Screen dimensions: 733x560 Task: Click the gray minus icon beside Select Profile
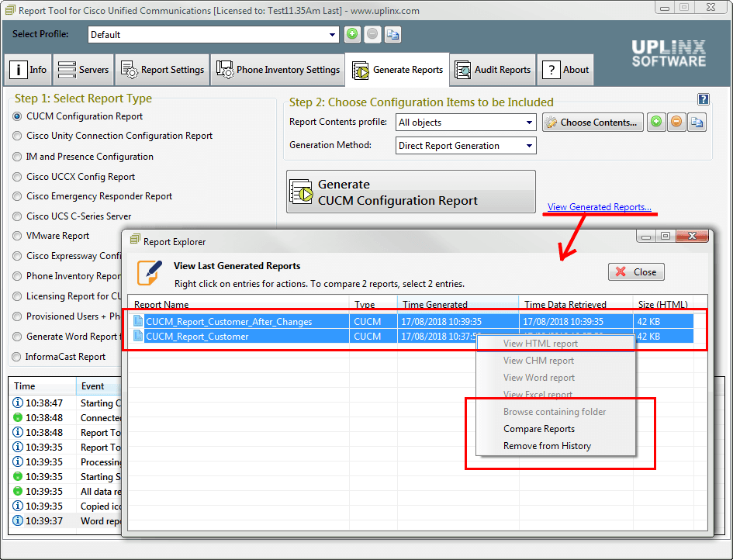point(372,34)
